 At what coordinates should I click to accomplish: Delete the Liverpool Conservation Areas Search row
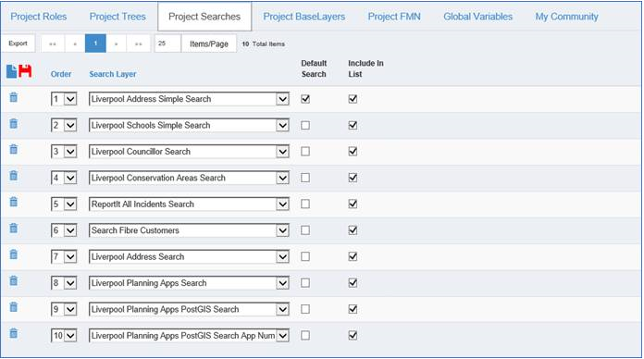[x=14, y=176]
